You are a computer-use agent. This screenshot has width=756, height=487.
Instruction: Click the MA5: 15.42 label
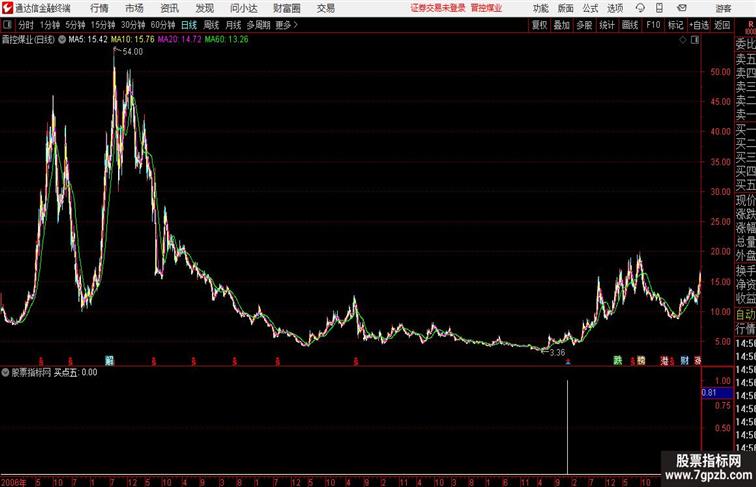coord(88,40)
